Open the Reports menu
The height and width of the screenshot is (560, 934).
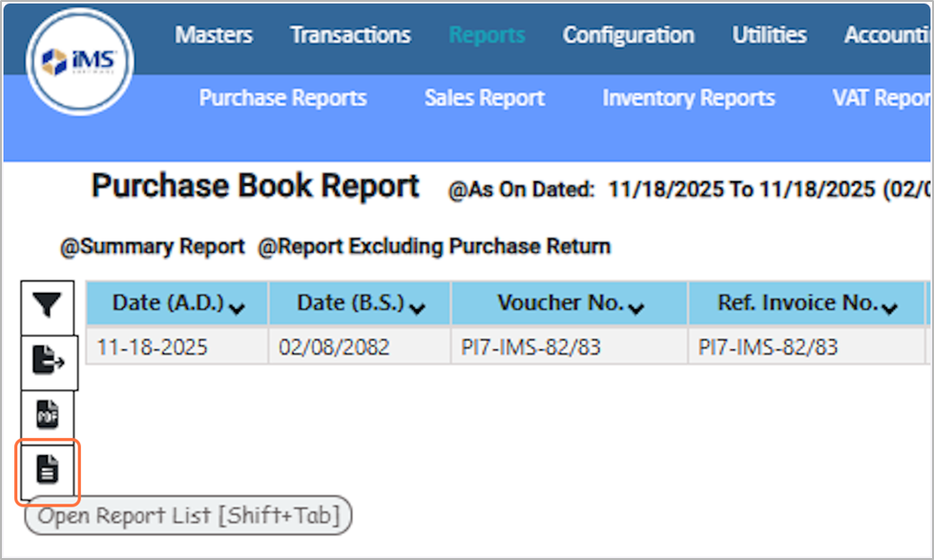487,35
